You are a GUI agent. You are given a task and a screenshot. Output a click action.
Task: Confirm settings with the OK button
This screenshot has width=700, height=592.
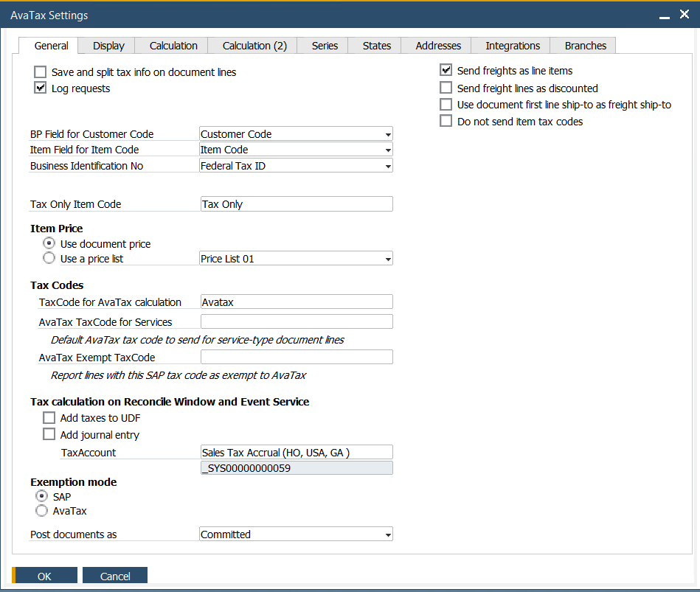coord(45,576)
